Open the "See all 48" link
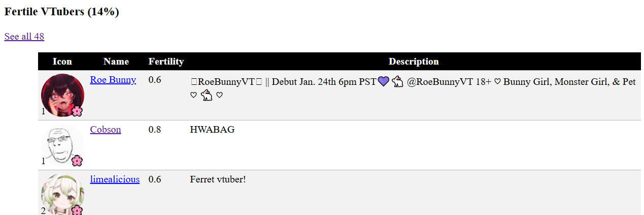 [24, 37]
